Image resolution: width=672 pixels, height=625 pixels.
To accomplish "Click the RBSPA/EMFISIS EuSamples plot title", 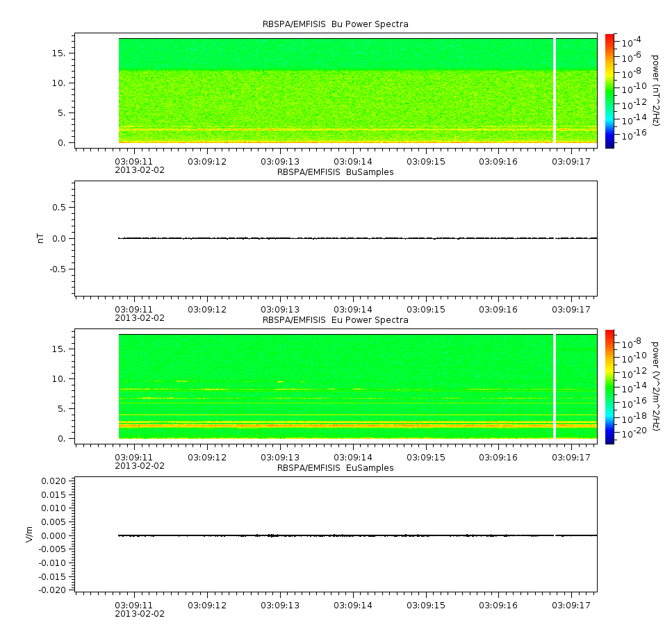I will tap(335, 468).
